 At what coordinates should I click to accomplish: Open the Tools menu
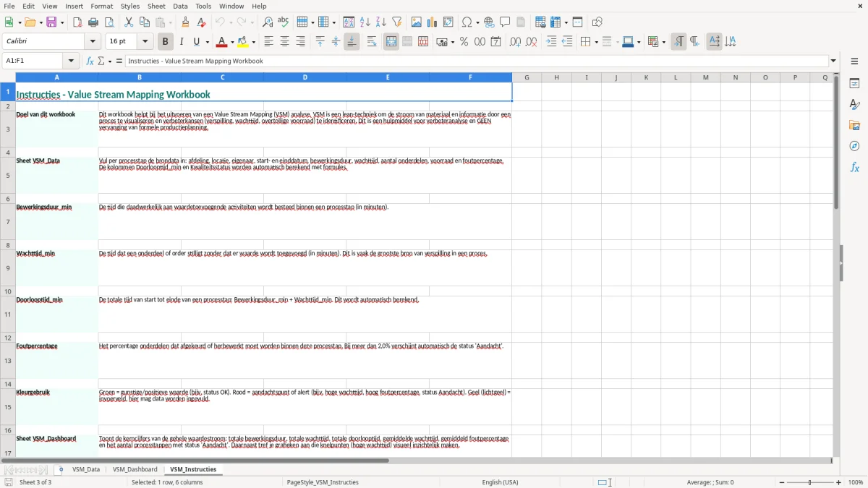[x=203, y=6]
